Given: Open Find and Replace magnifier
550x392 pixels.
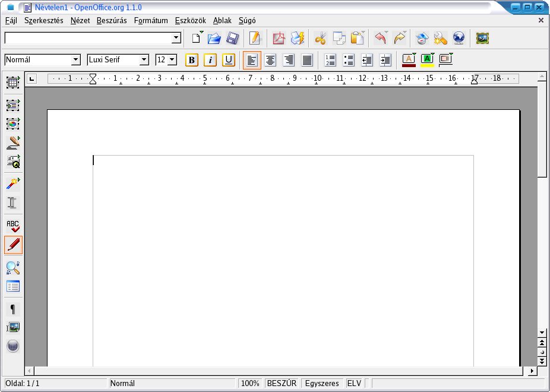Looking at the screenshot, I should click(x=13, y=267).
